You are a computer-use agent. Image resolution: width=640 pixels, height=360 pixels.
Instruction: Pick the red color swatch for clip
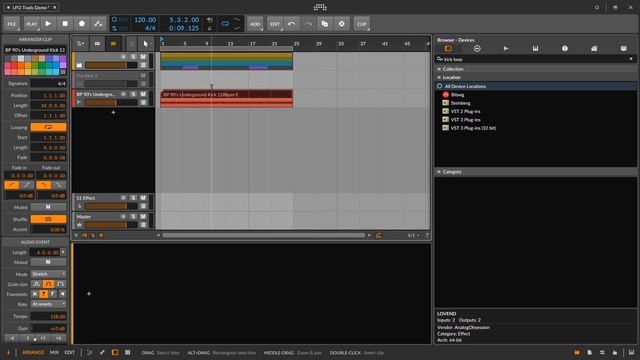click(x=14, y=65)
